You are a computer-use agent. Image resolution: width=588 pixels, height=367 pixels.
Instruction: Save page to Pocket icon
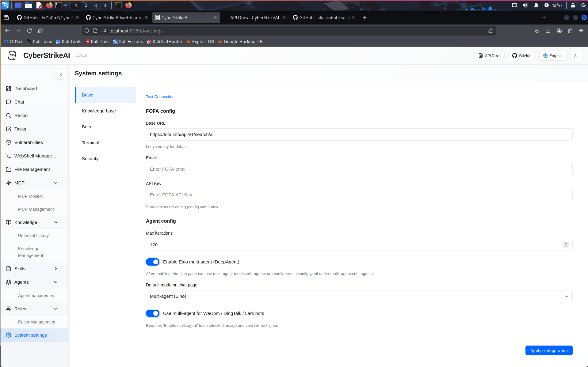point(537,31)
